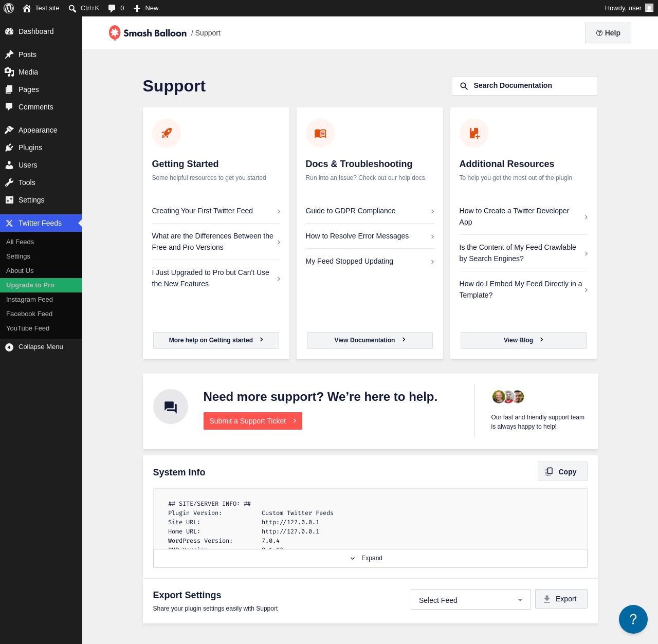Click the Media icon in sidebar
Image resolution: width=658 pixels, height=644 pixels.
(x=9, y=72)
